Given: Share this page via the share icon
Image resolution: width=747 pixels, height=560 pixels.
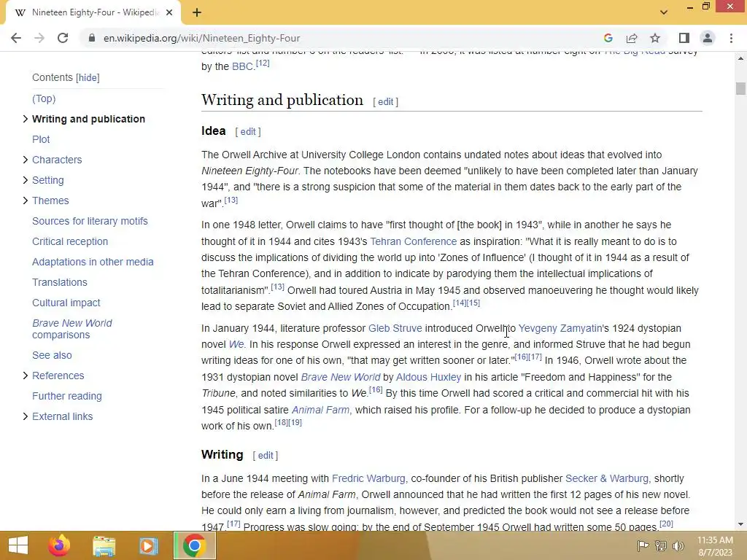Looking at the screenshot, I should point(632,38).
